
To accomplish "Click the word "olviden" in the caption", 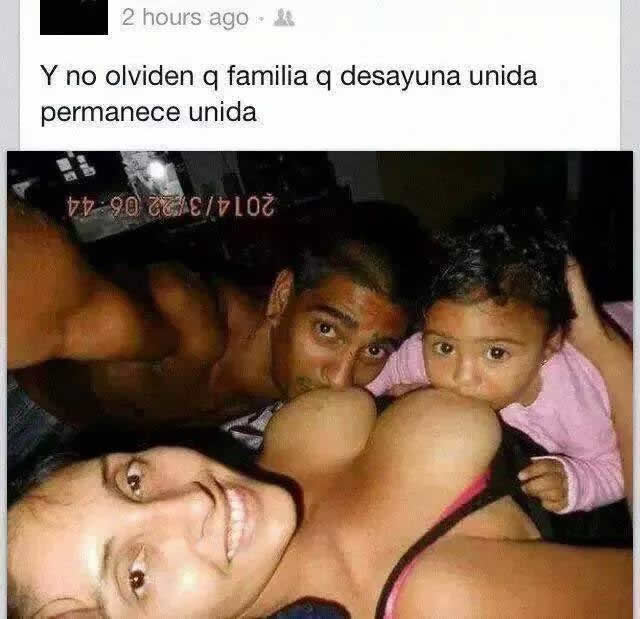I will [x=149, y=76].
